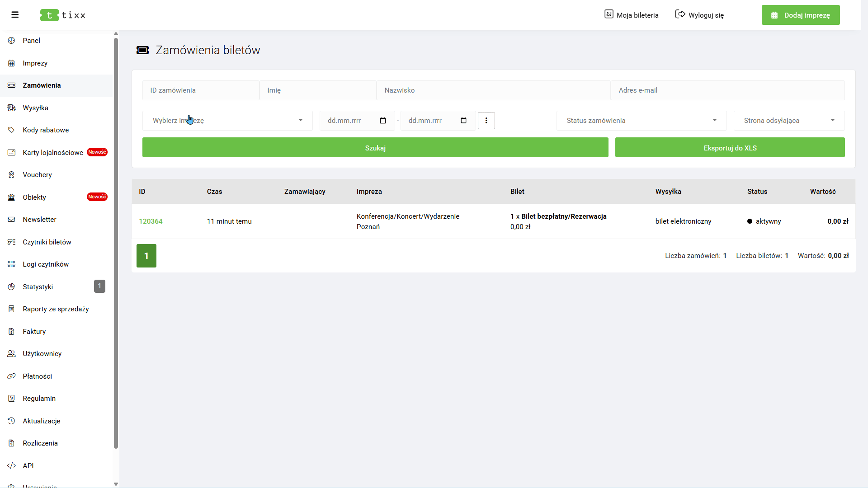Expand the Status zamówienia dropdown
Screen dimensions: 868x488
tap(642, 121)
